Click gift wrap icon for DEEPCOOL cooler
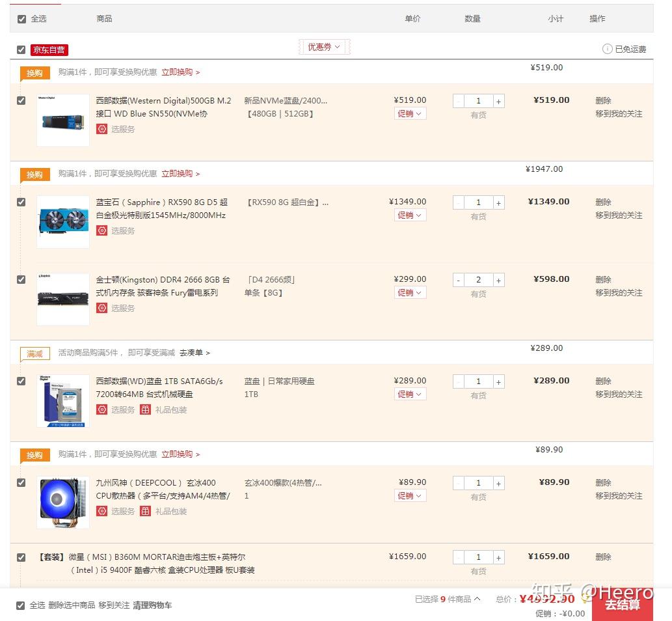Image resolution: width=672 pixels, height=621 pixels. [146, 511]
